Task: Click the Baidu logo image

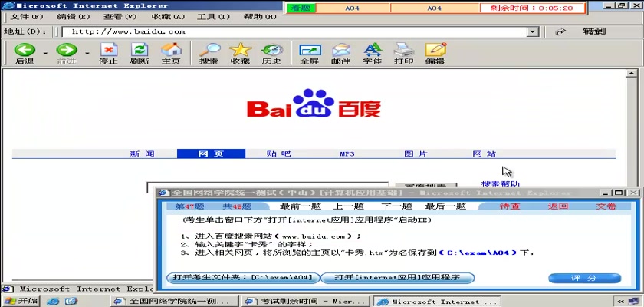Action: (314, 103)
